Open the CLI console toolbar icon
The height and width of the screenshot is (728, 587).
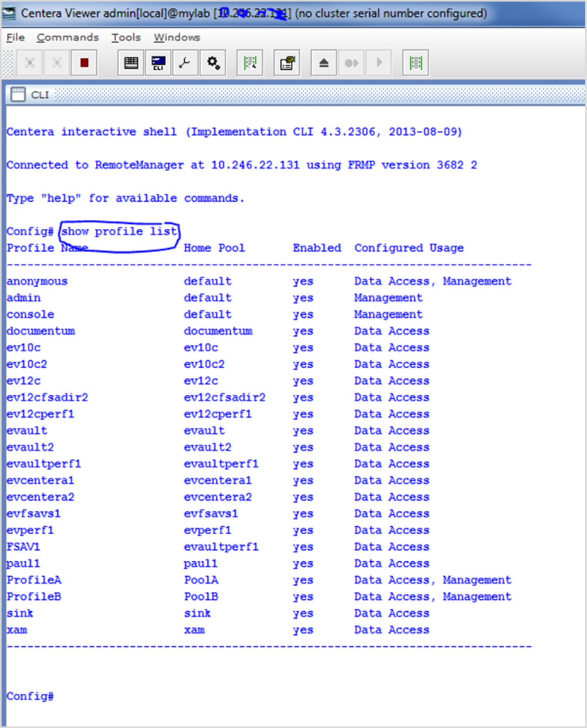click(158, 62)
